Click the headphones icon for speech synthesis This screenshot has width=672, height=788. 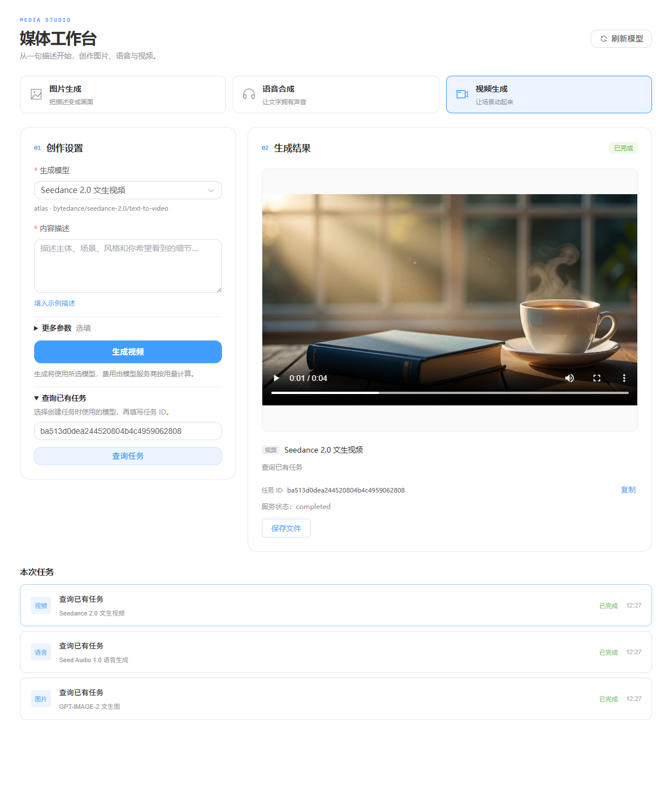(249, 95)
